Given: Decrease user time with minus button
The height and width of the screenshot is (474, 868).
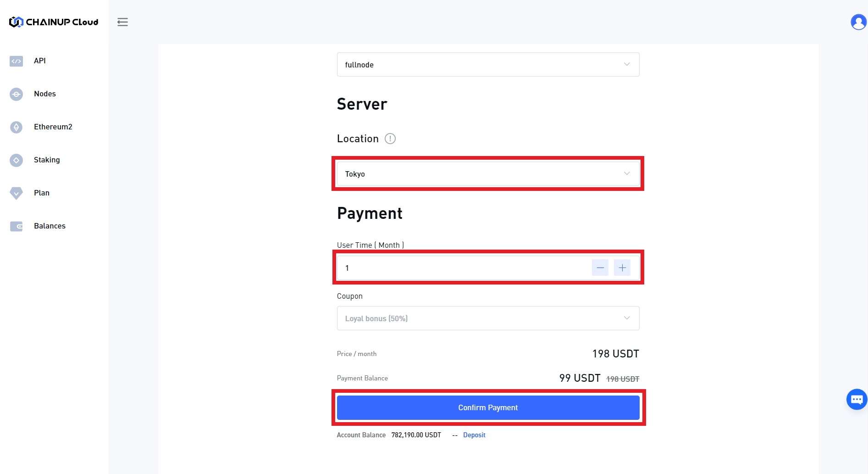Looking at the screenshot, I should (x=600, y=268).
